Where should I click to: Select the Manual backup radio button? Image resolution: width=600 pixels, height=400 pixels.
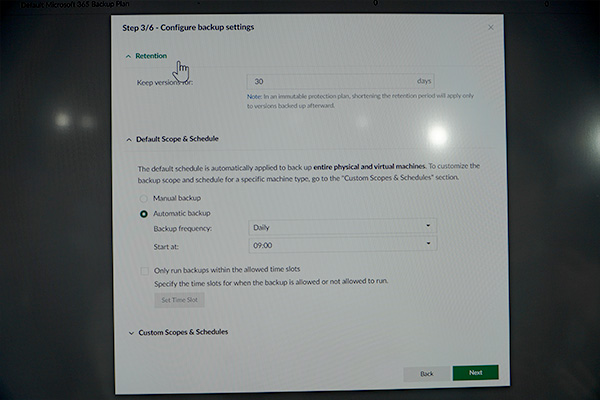pos(143,198)
